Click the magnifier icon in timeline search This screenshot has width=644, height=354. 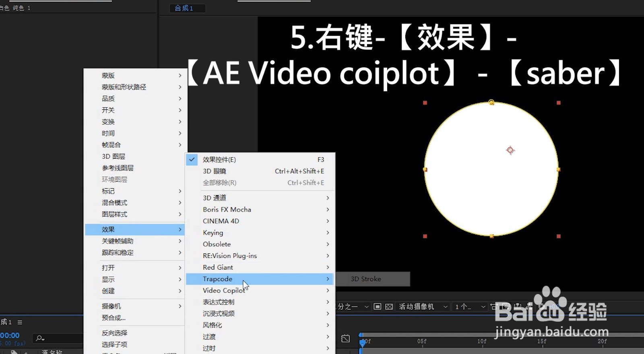click(x=40, y=338)
